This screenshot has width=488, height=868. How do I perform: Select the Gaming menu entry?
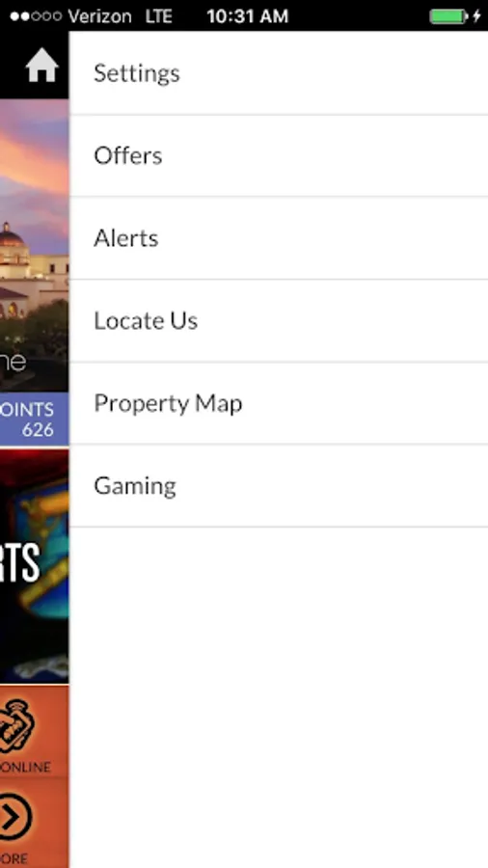click(x=279, y=485)
